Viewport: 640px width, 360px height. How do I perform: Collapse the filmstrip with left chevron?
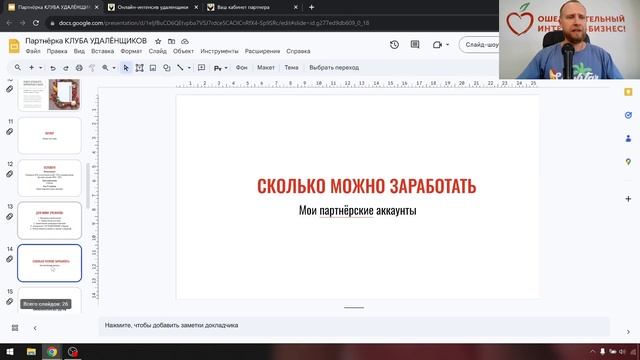point(35,328)
